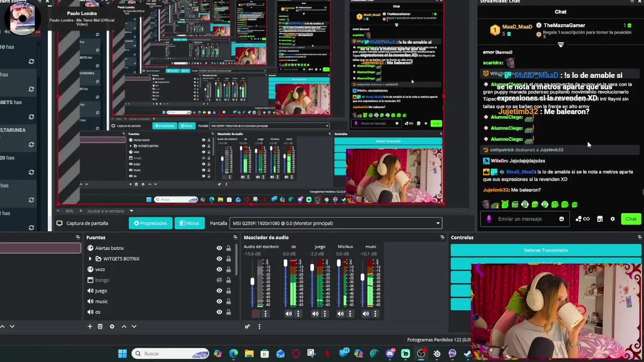Hide the vozz source

coord(219,269)
